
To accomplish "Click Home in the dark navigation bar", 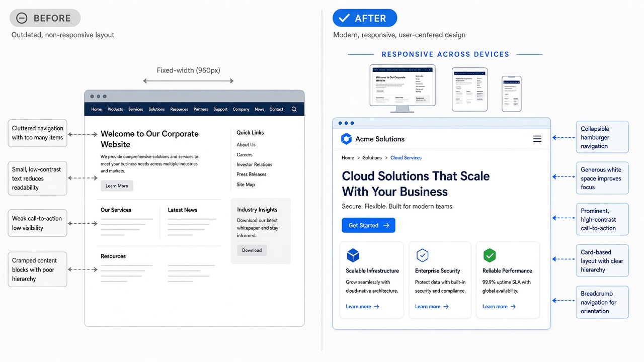I will (97, 109).
